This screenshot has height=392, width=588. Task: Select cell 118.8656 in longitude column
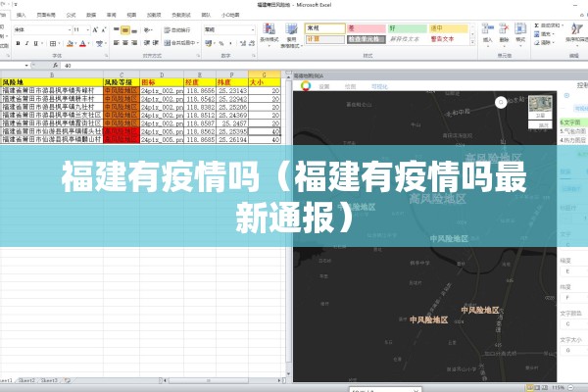pyautogui.click(x=200, y=90)
